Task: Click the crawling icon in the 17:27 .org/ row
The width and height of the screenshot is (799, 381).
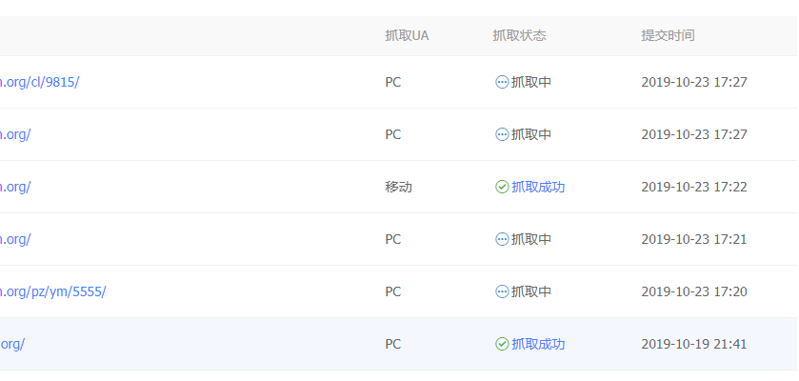Action: (x=502, y=134)
